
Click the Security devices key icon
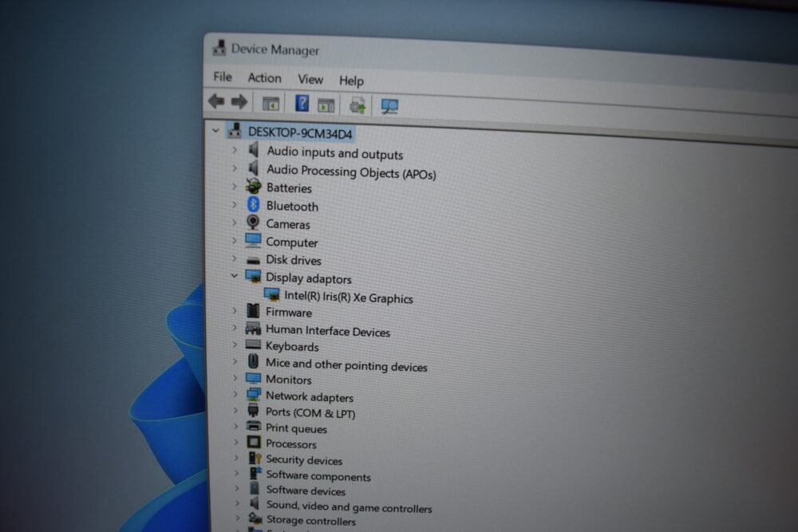point(255,459)
